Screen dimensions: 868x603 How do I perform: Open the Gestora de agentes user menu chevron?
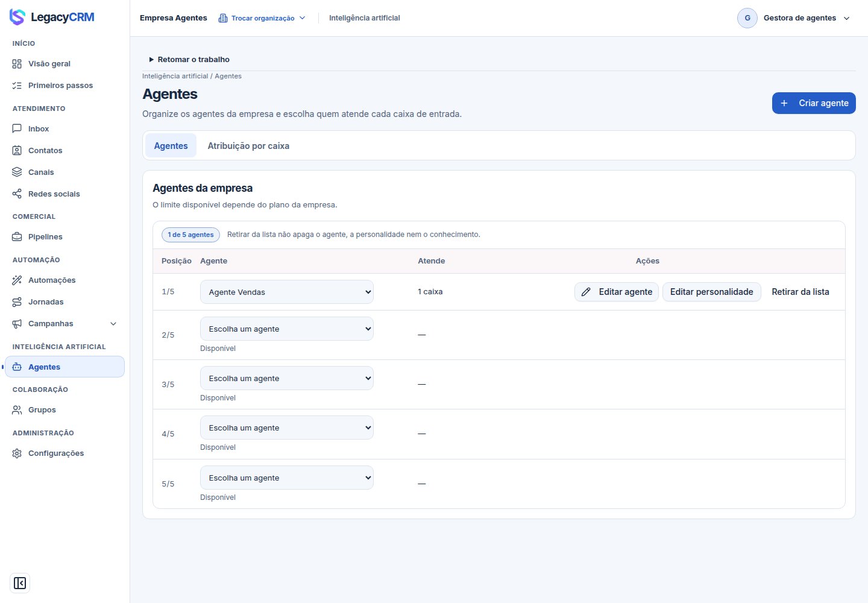846,18
